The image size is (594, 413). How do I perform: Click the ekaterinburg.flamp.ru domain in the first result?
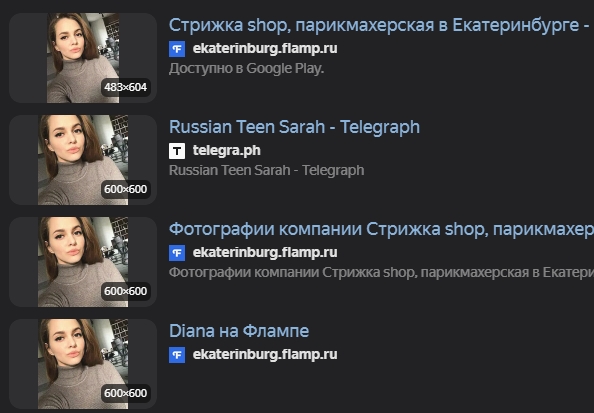coord(265,48)
